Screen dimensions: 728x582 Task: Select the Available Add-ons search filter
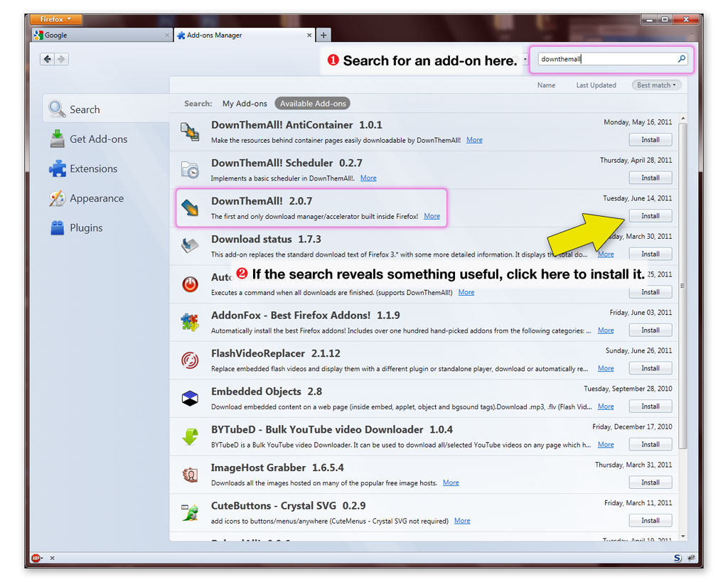pyautogui.click(x=313, y=104)
